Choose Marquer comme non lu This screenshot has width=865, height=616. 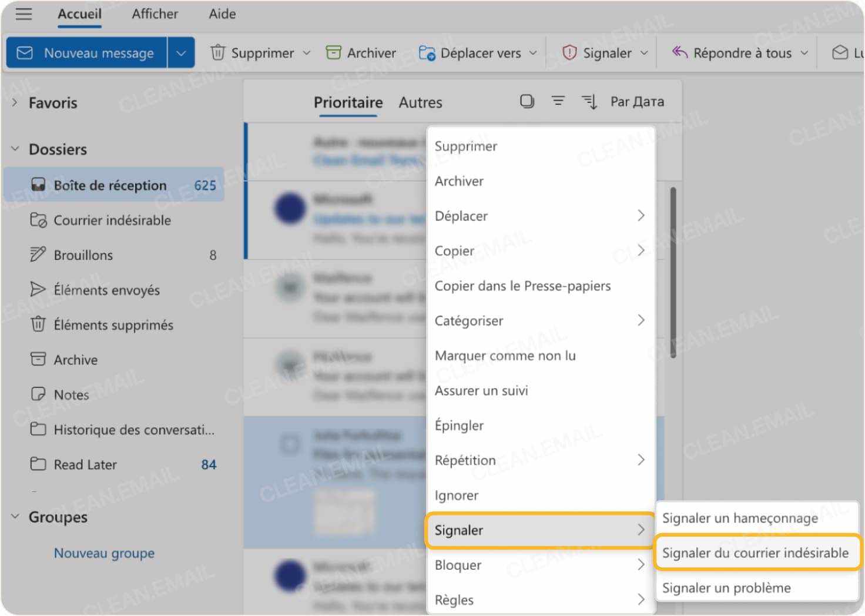tap(541, 356)
